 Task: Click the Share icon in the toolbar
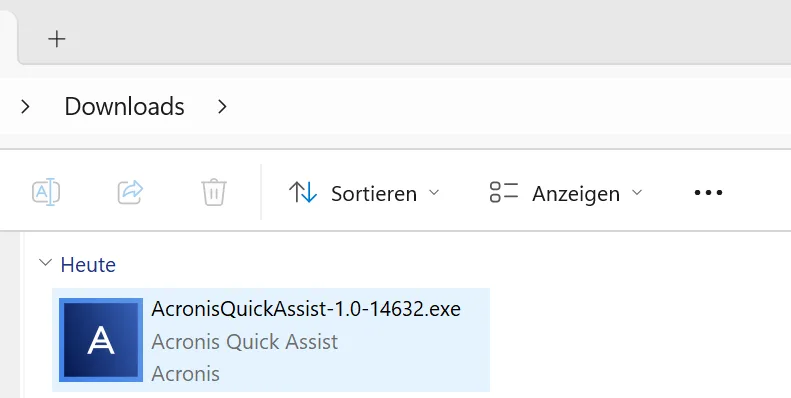[x=130, y=192]
